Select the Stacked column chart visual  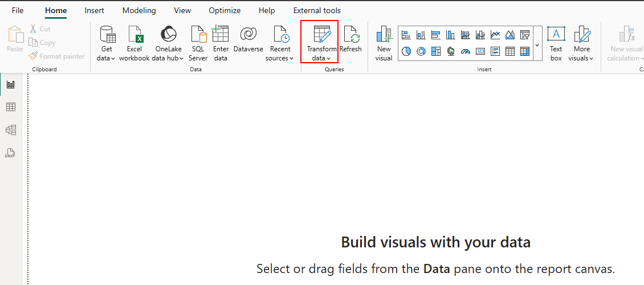click(421, 35)
